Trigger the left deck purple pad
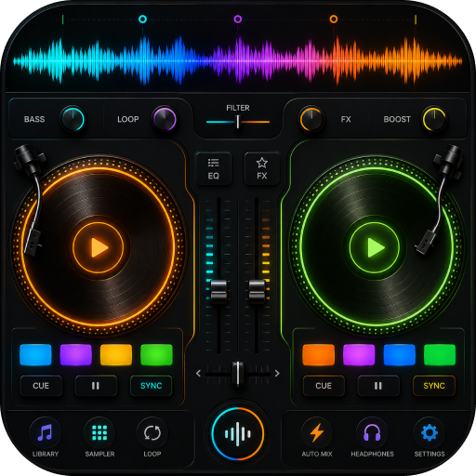Viewport: 476px width, 476px height. tap(76, 355)
